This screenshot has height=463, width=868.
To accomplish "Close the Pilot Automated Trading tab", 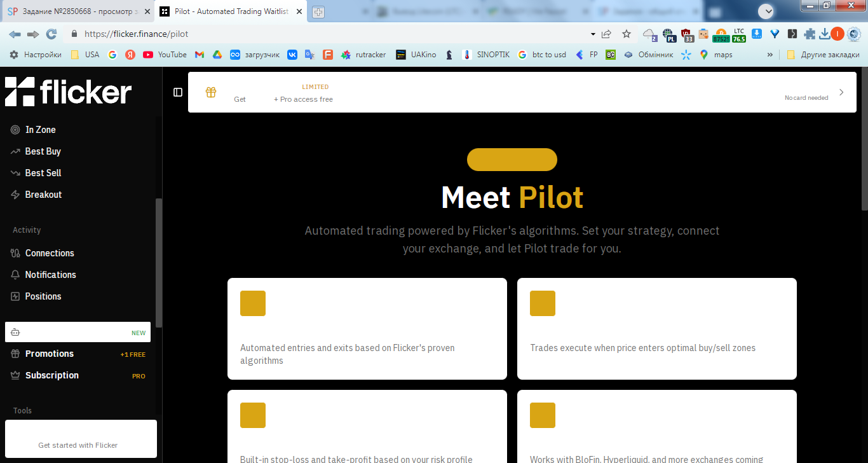I will point(299,11).
